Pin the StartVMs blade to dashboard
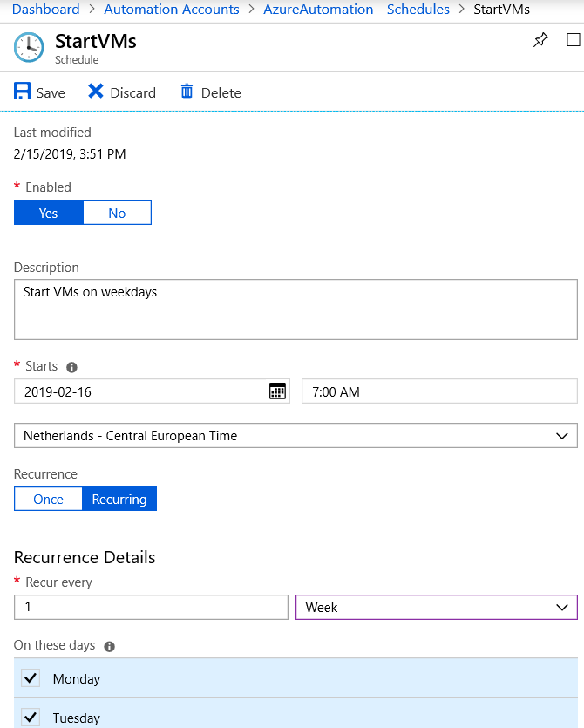 pyautogui.click(x=540, y=40)
